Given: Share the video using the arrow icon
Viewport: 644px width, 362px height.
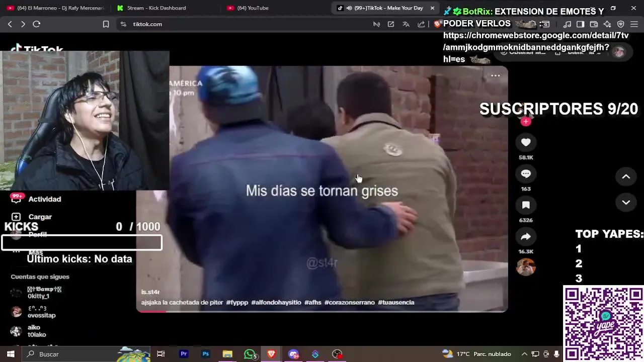Looking at the screenshot, I should point(526,236).
